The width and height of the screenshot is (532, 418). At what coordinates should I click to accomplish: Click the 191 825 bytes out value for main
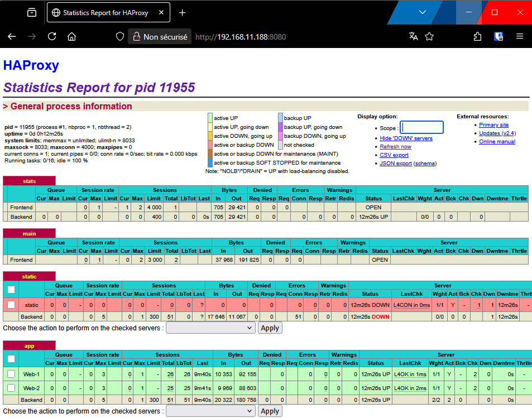(x=249, y=260)
